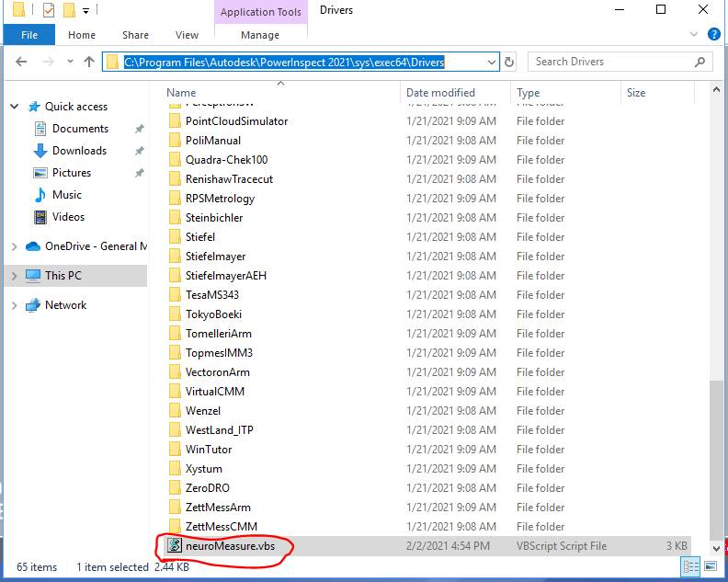Expand the This PC tree node
The image size is (728, 582).
(15, 276)
